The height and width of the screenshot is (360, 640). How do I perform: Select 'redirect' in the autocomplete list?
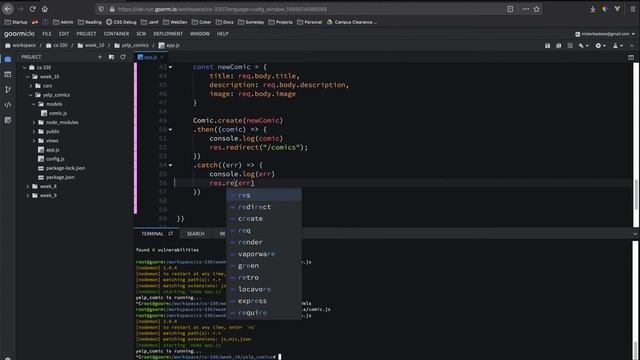(264, 207)
